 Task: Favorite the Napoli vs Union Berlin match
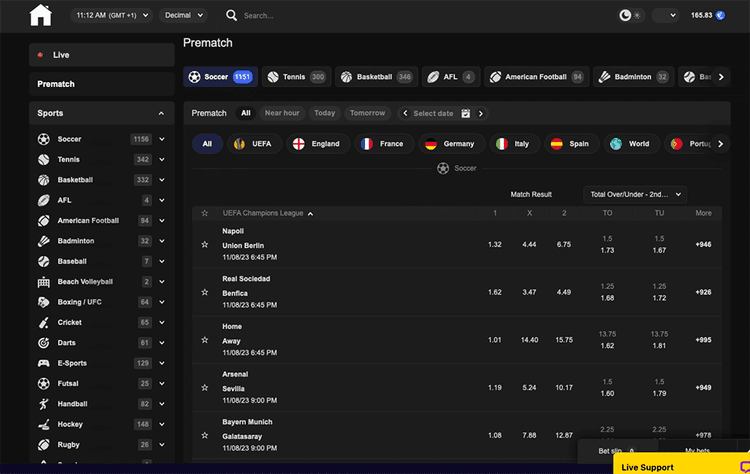click(x=205, y=244)
